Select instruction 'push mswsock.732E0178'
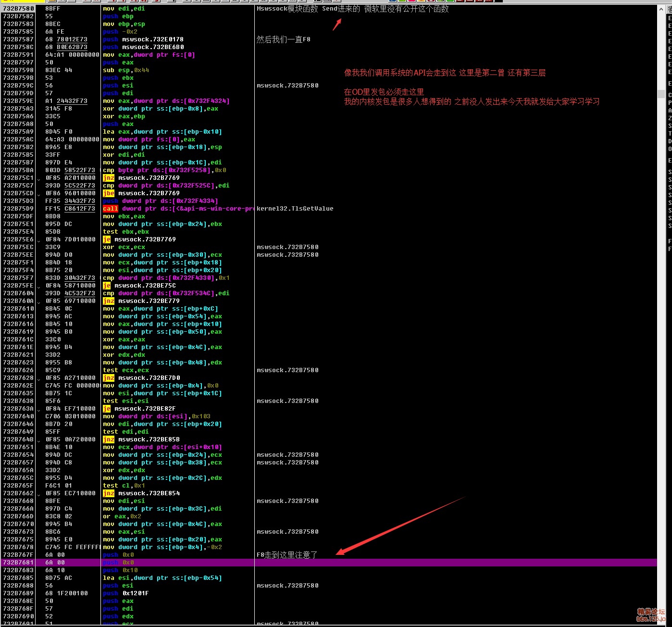This screenshot has height=627, width=672. point(143,39)
